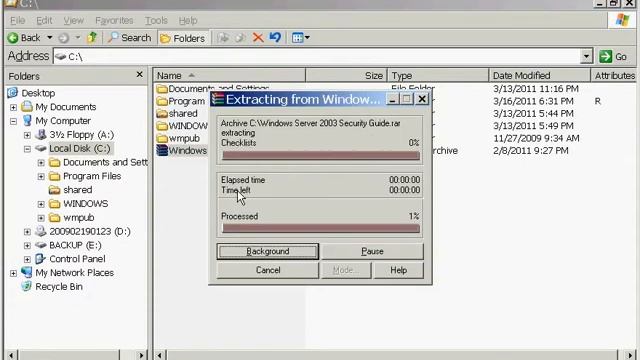Click Help in the extraction dialog

tap(398, 270)
